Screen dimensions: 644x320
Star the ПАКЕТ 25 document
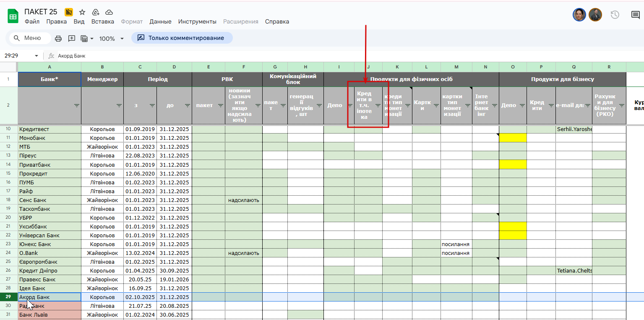82,12
